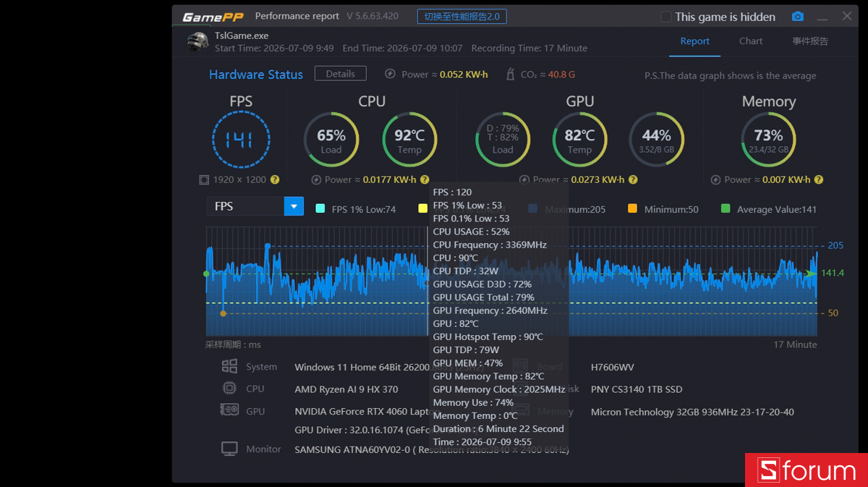Click the power icon under Memory gauge

coord(715,179)
